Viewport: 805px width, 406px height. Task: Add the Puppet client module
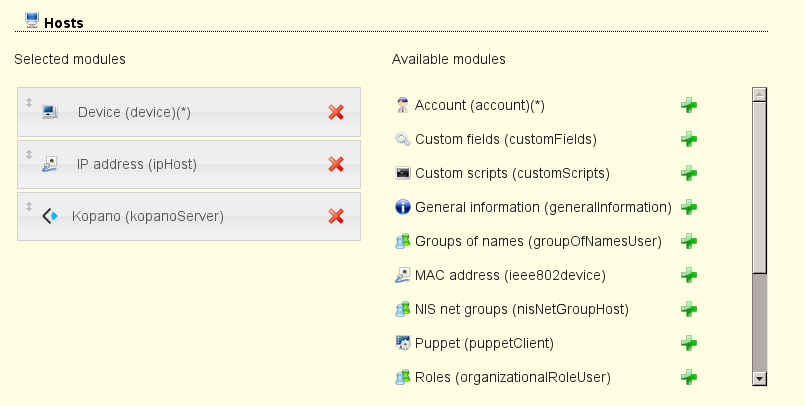[689, 343]
